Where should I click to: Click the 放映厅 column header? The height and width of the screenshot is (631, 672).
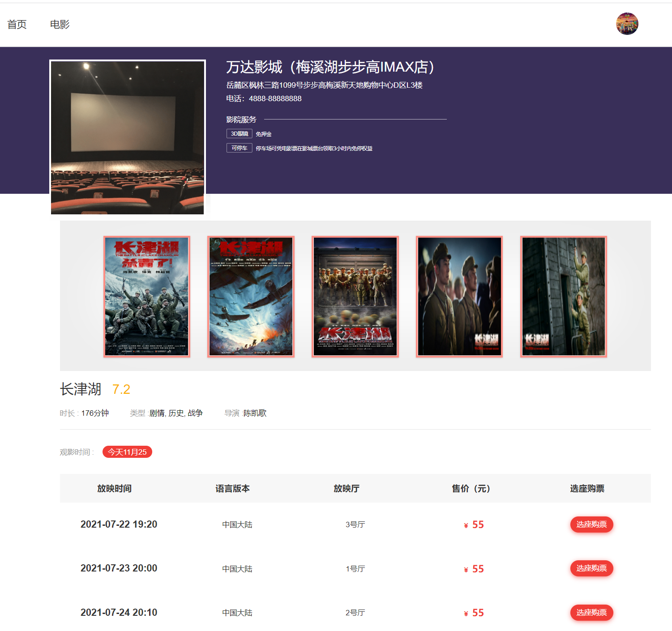tap(347, 489)
